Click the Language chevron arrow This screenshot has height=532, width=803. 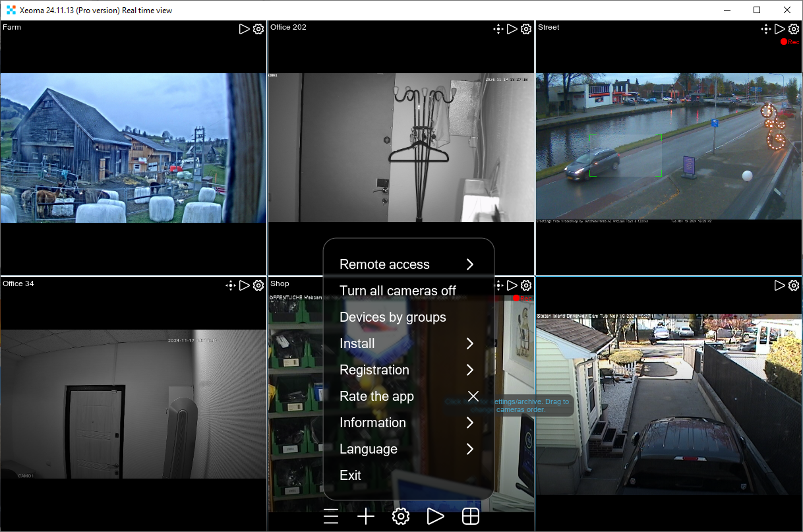(x=470, y=449)
